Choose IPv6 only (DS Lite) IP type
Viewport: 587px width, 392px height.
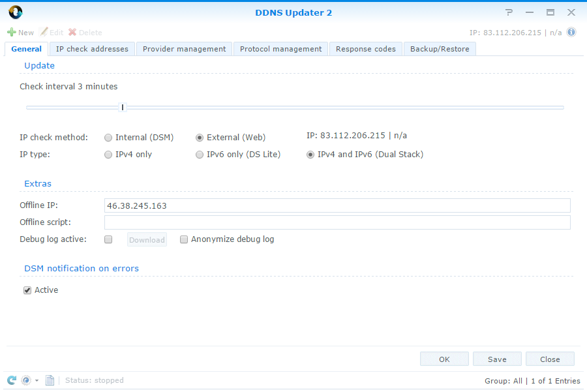coord(200,155)
